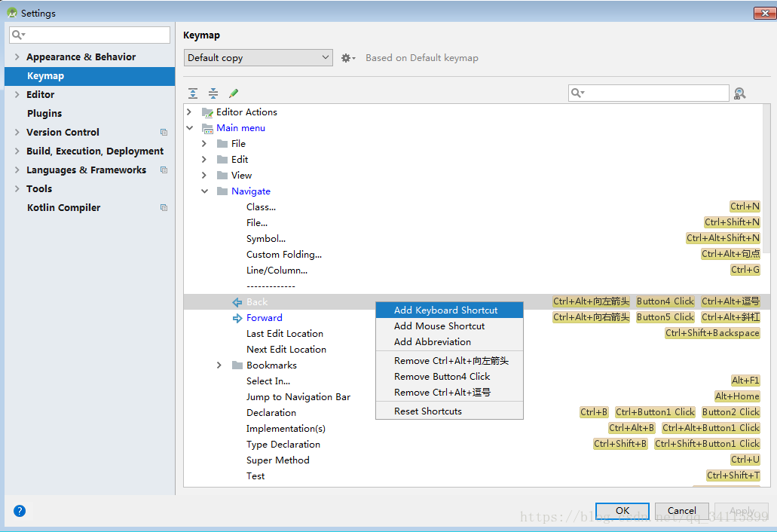Expand the Version Control section

point(17,133)
